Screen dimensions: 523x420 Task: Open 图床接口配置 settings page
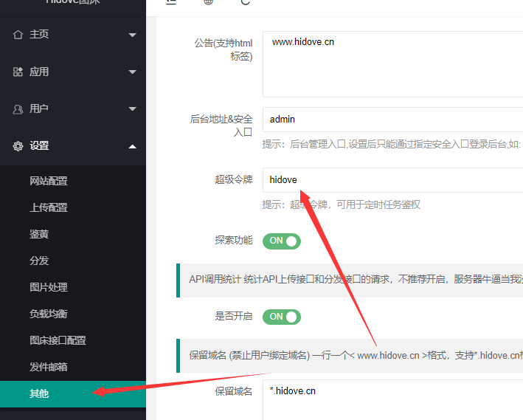click(x=73, y=340)
